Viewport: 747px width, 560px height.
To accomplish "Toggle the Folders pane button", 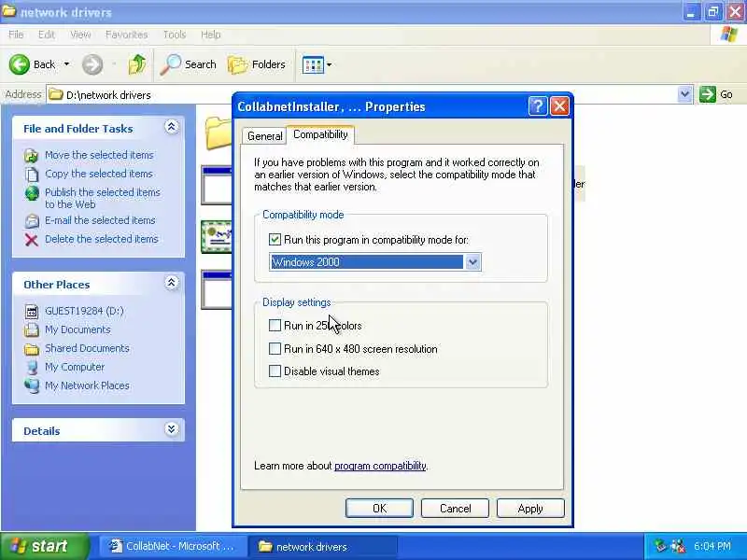I will click(x=257, y=64).
